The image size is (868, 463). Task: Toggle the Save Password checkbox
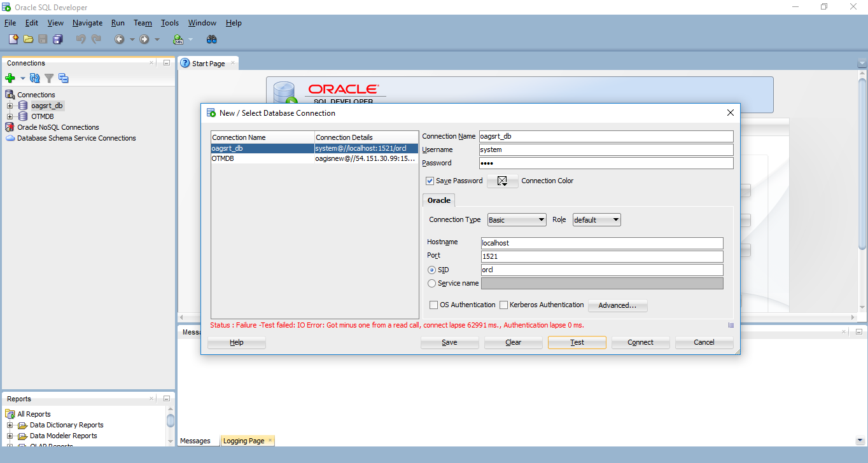click(x=430, y=181)
